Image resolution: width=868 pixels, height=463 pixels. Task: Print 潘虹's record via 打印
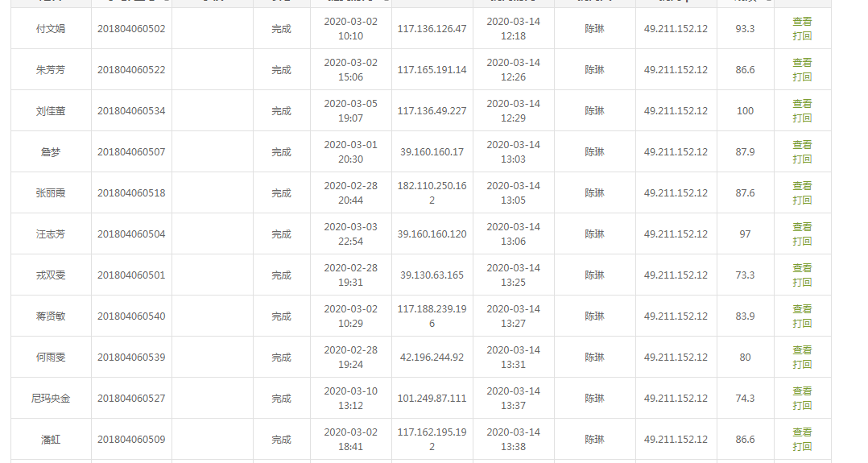pos(802,447)
